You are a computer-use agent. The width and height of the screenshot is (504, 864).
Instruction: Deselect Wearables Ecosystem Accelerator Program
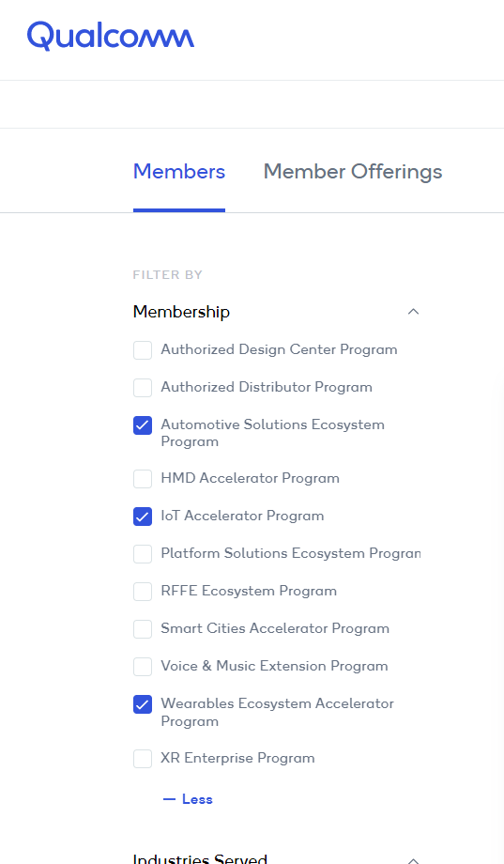[x=143, y=704]
